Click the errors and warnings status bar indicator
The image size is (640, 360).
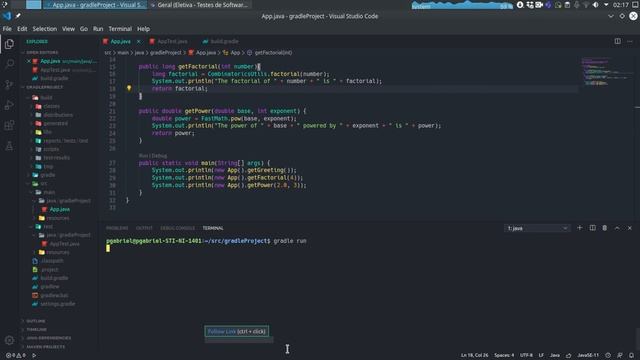click(x=16, y=356)
